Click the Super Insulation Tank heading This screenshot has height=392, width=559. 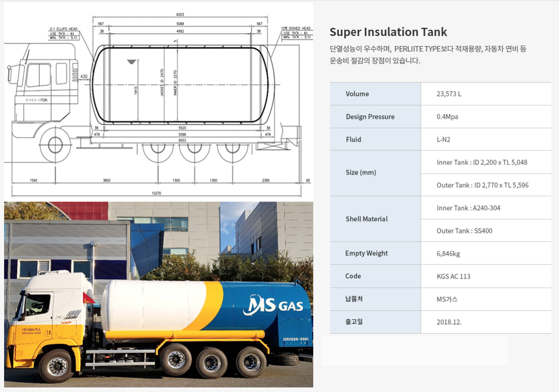(388, 32)
